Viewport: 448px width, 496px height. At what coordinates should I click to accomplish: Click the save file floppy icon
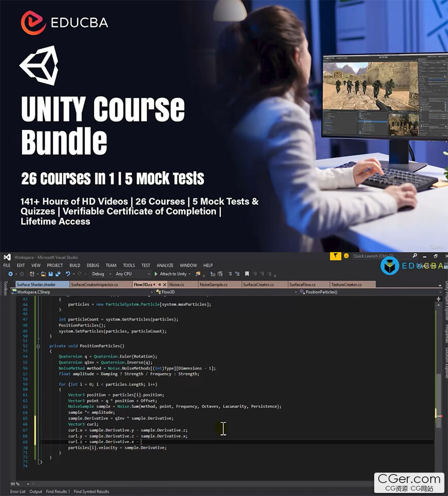tap(50, 274)
